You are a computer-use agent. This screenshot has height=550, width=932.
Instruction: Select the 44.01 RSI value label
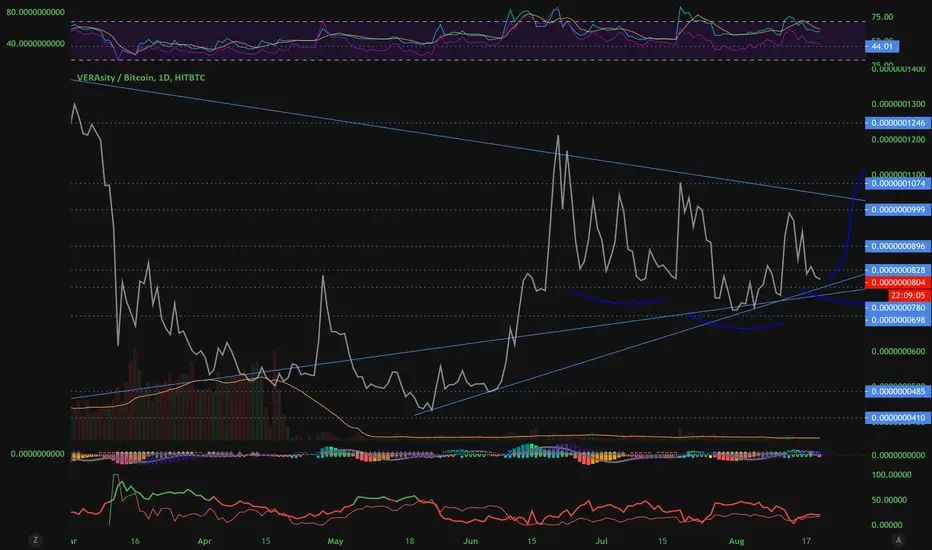point(882,46)
